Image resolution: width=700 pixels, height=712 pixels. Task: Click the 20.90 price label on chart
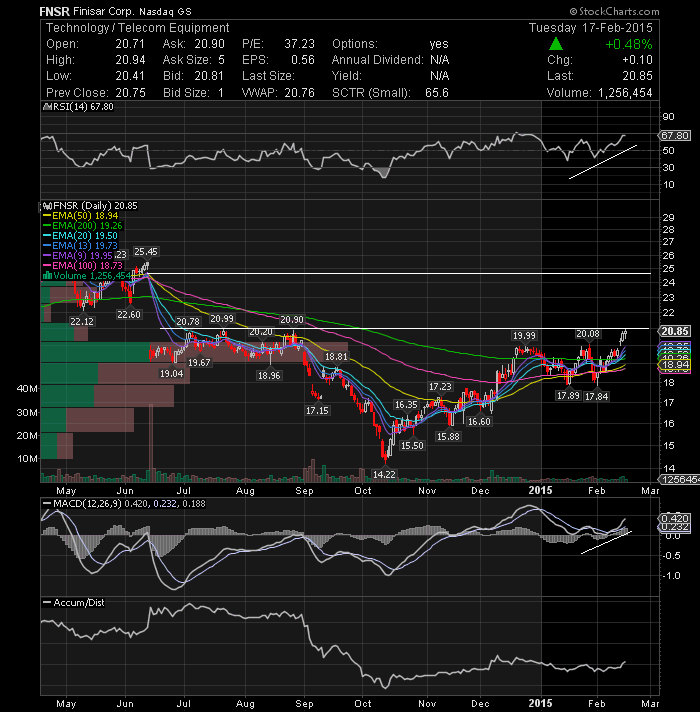click(x=292, y=320)
